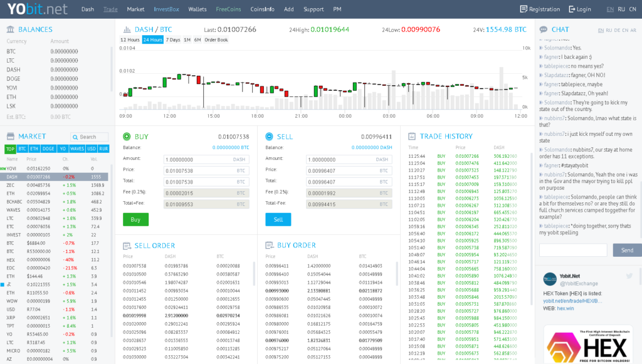Click sell order price 0.01007538
Image resolution: width=642 pixels, height=364 pixels.
point(134,266)
